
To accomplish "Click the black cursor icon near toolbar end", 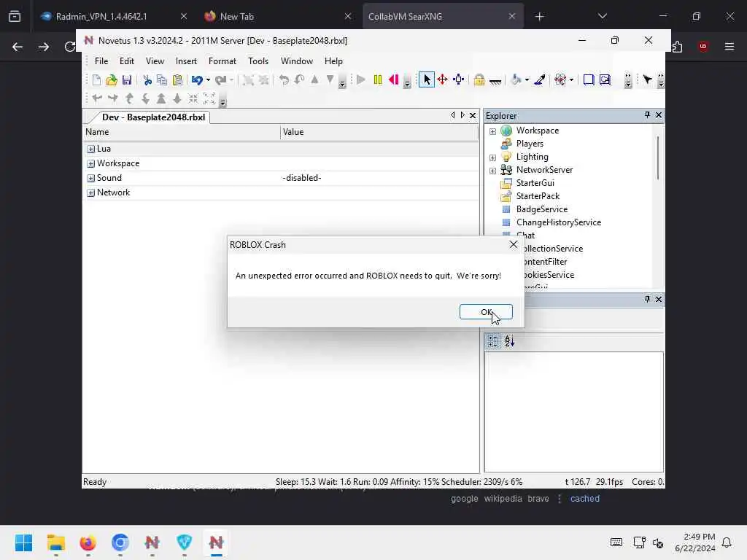I will click(x=648, y=79).
